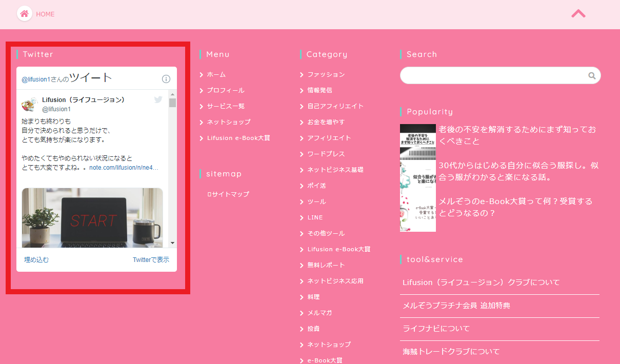Open ネットビジネス応用 category
This screenshot has width=620, height=364.
tap(335, 281)
